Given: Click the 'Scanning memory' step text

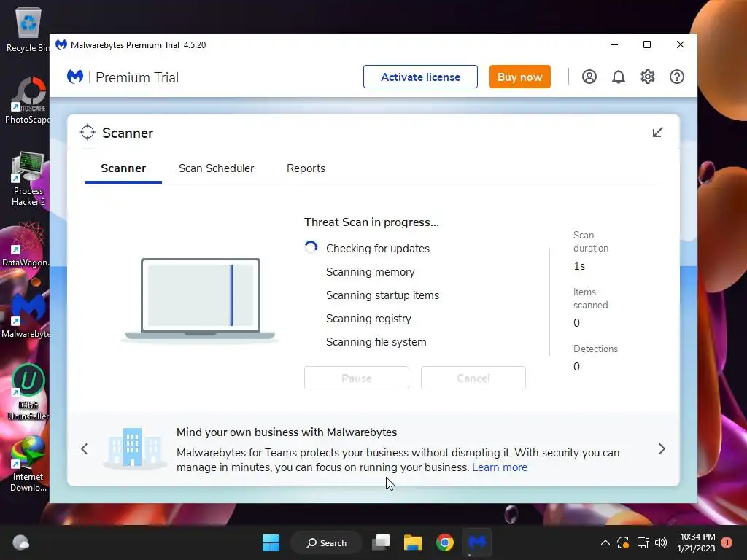Looking at the screenshot, I should click(370, 272).
